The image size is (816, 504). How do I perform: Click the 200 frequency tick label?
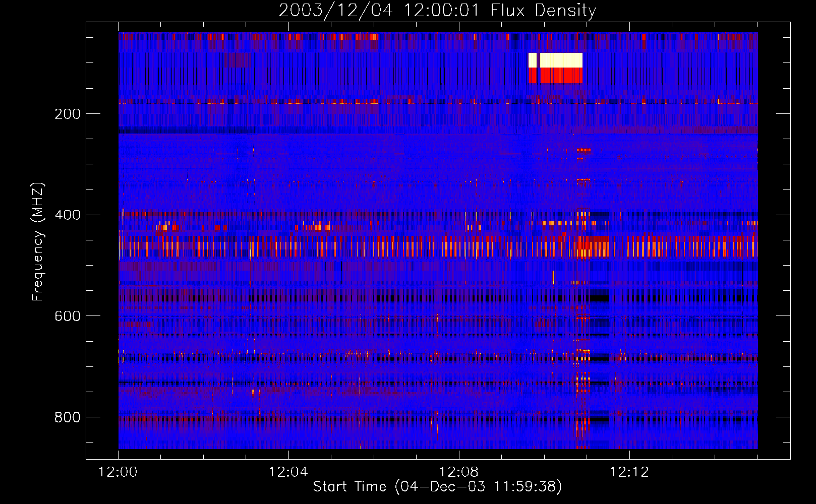(68, 114)
